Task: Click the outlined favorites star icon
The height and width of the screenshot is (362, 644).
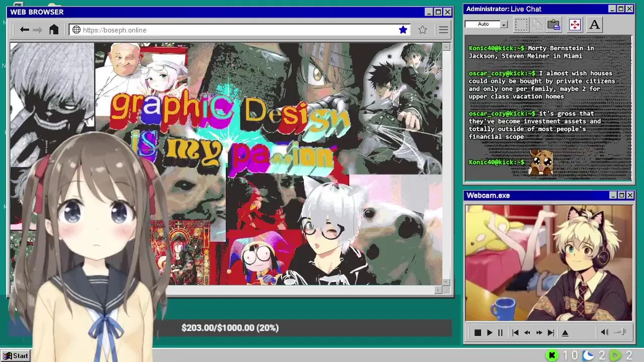Action: (x=423, y=30)
